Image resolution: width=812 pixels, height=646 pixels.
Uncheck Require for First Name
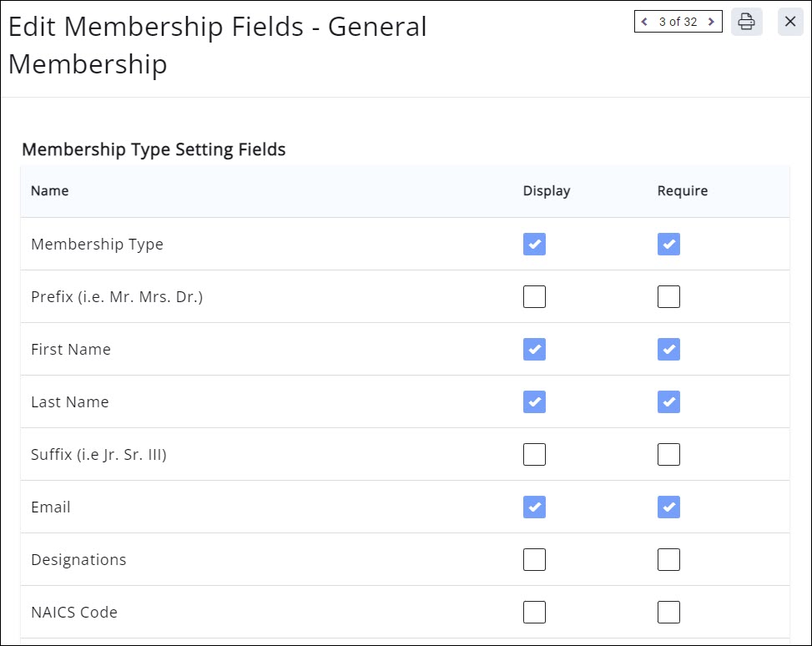tap(668, 350)
